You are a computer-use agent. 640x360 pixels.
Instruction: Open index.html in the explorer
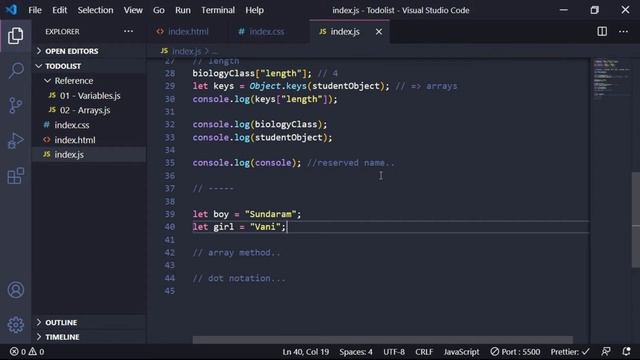click(89, 140)
